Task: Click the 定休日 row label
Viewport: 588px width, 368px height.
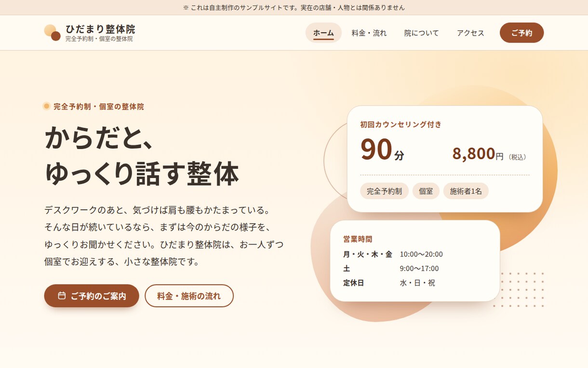Action: [x=354, y=283]
